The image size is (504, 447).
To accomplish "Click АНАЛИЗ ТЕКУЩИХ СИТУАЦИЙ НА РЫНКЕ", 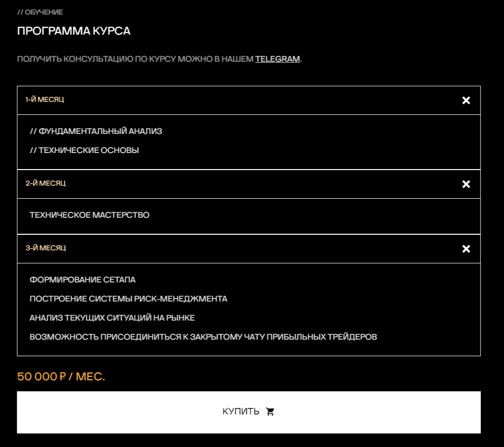I will pos(112,318).
